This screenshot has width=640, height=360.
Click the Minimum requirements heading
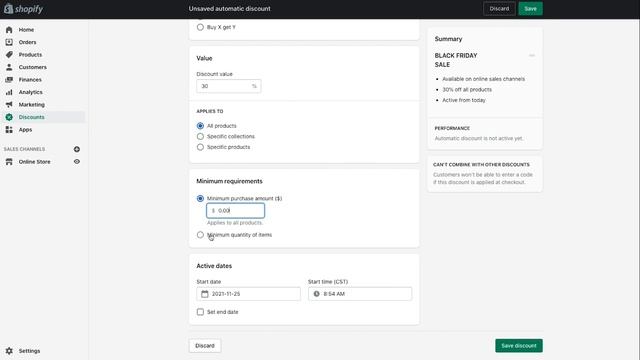point(229,181)
